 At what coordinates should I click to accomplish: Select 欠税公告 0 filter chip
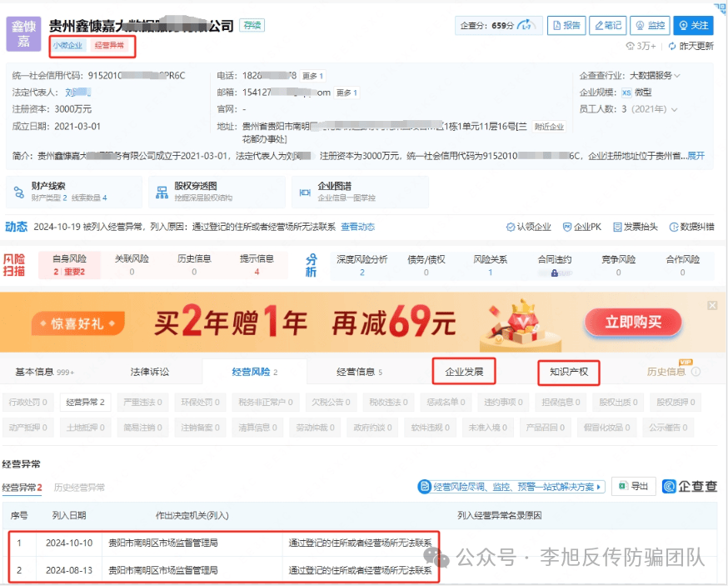[x=331, y=403]
